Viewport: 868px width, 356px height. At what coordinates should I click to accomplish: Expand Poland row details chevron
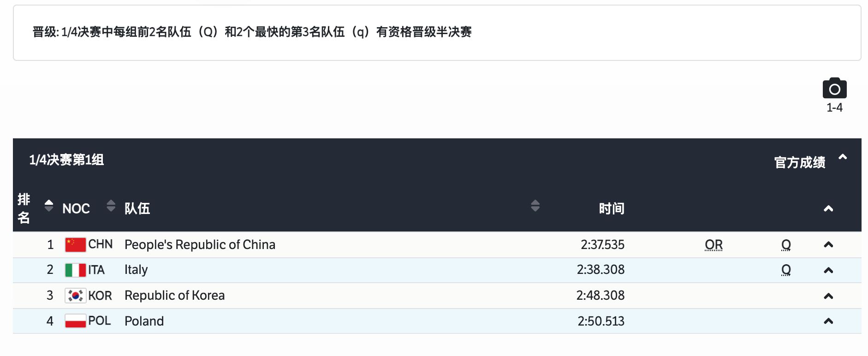828,321
